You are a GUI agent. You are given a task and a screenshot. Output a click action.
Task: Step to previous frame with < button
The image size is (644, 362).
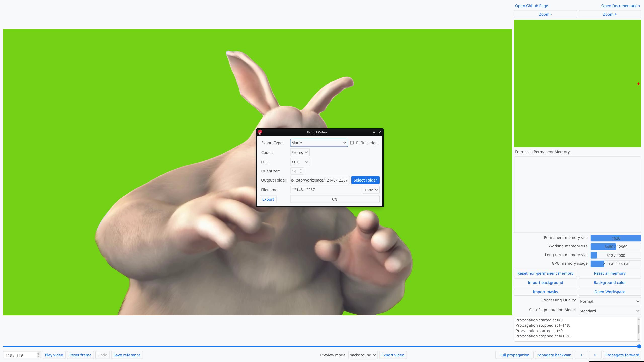click(581, 355)
